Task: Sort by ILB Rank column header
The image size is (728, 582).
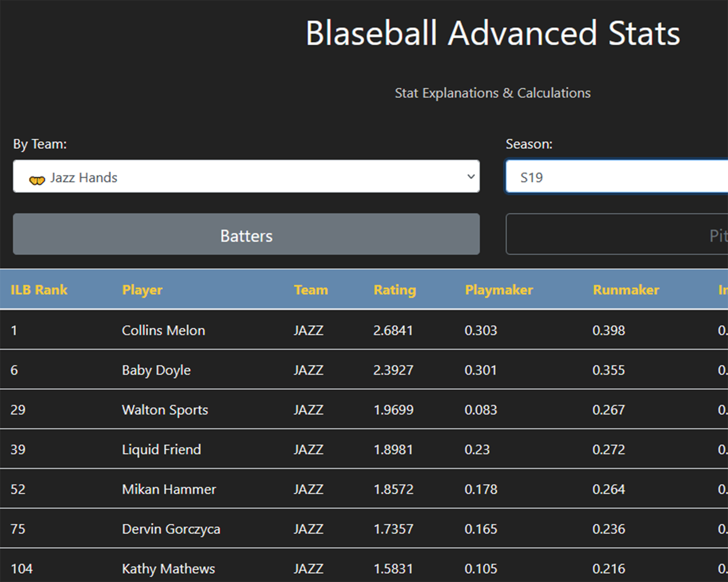Action: pos(39,290)
